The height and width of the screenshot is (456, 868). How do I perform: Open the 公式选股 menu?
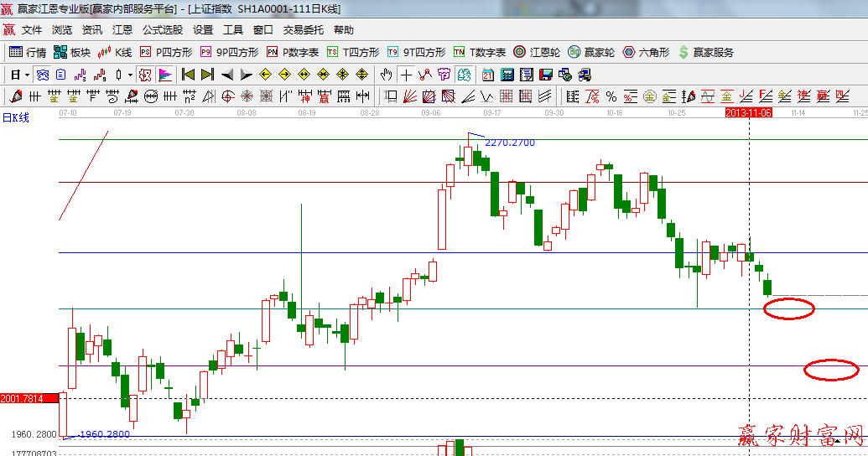point(162,30)
